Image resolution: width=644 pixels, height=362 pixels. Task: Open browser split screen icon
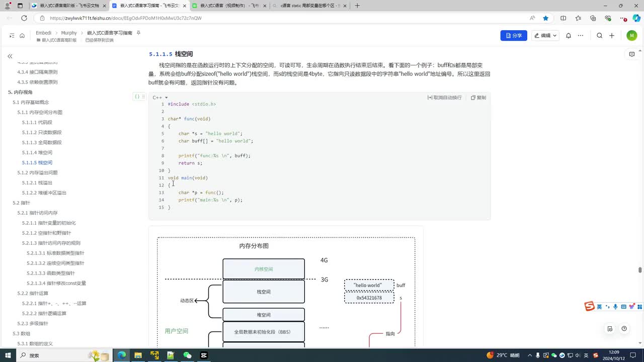click(x=563, y=18)
